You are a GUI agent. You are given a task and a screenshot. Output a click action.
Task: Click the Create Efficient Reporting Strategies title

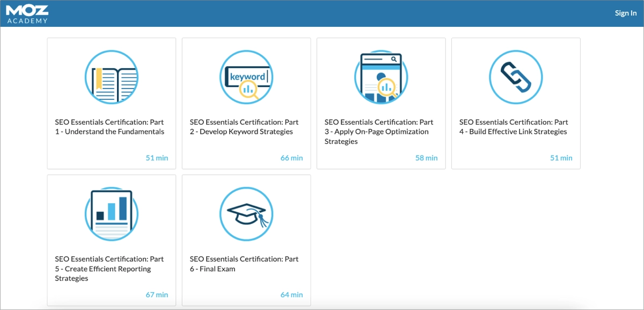coord(109,268)
